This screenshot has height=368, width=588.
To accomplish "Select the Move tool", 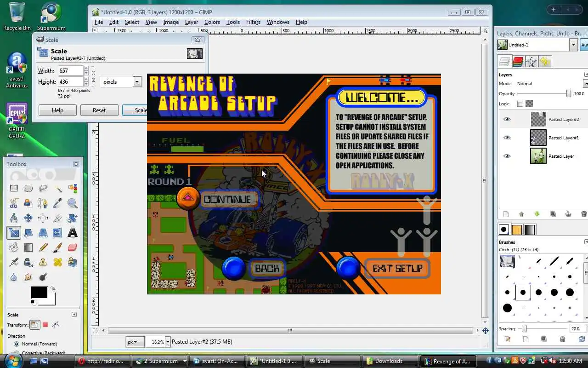I will [x=28, y=218].
